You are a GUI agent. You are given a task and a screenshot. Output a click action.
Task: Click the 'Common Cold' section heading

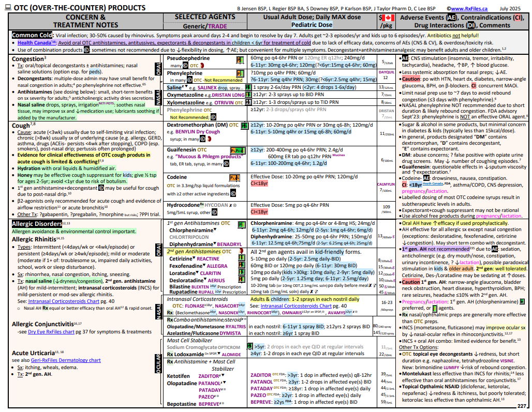(32, 35)
